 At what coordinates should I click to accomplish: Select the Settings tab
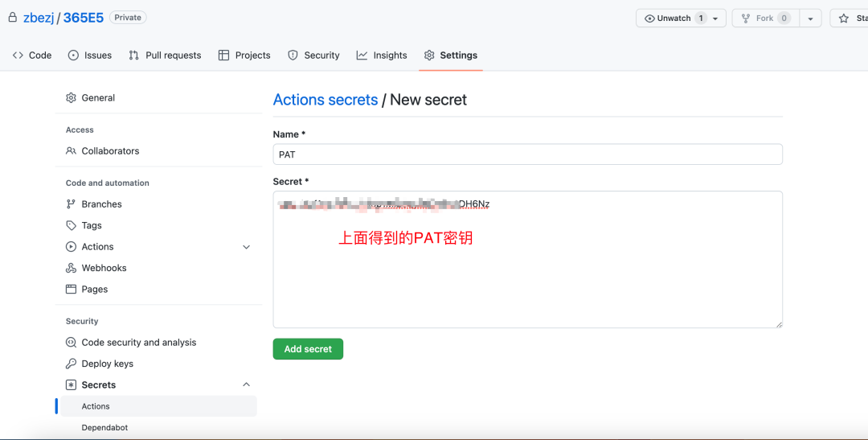point(451,56)
